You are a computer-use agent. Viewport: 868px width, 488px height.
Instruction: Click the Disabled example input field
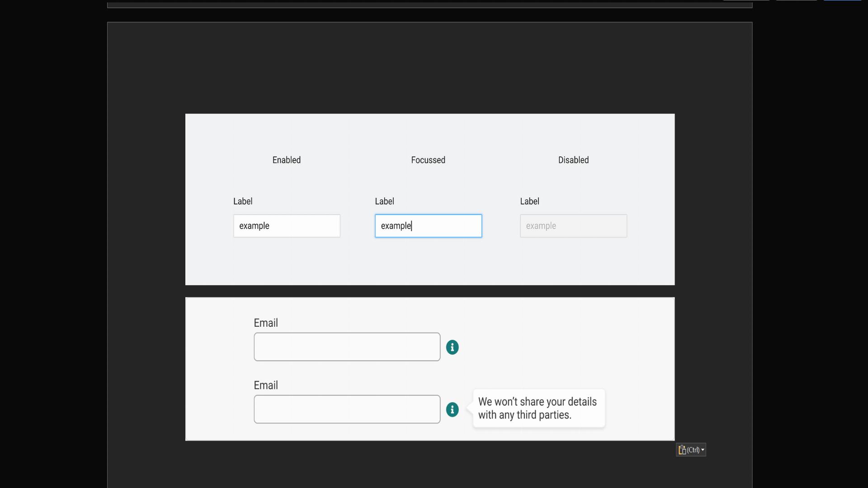click(573, 226)
